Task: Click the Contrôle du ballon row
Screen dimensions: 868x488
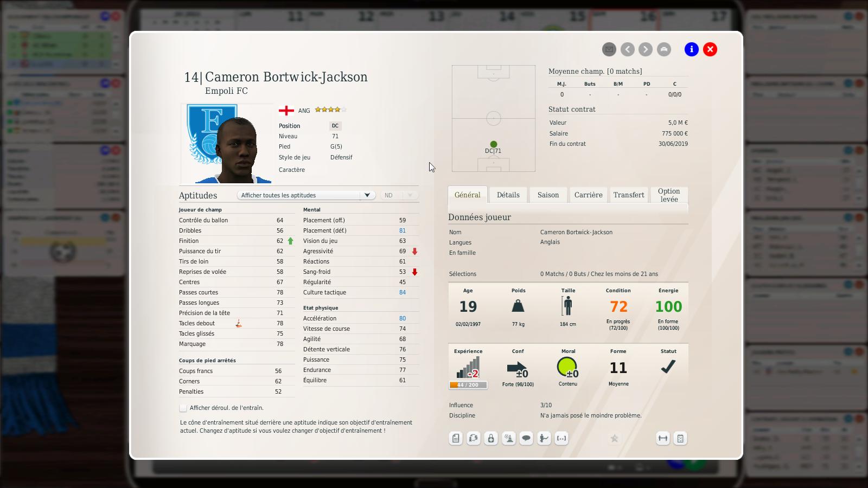Action: pos(237,220)
